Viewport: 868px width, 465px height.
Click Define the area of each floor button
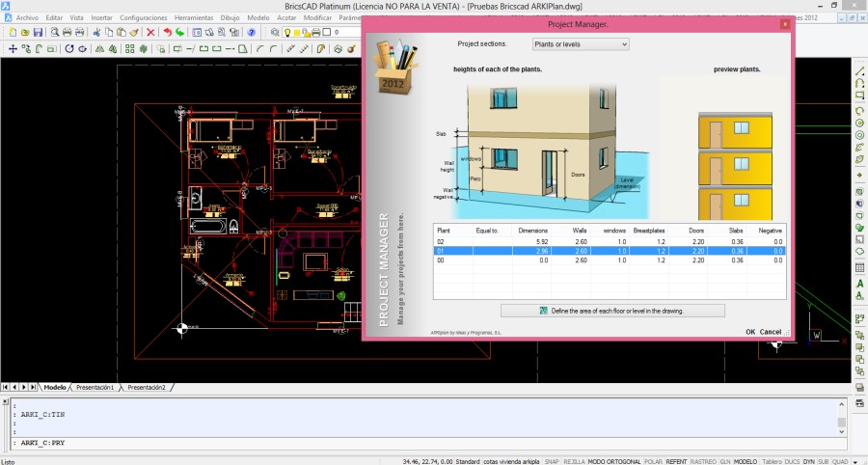pyautogui.click(x=612, y=311)
